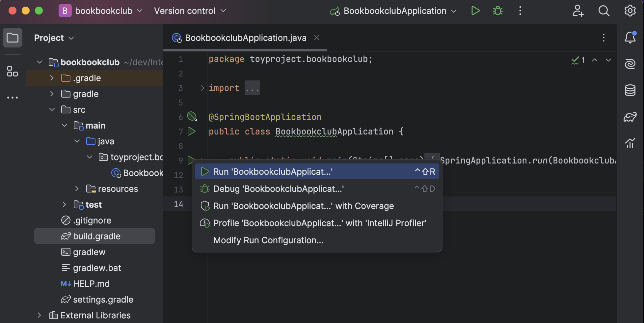The width and height of the screenshot is (644, 323).
Task: Open the BookbookclubApplication run configuration dropdown
Action: click(393, 11)
